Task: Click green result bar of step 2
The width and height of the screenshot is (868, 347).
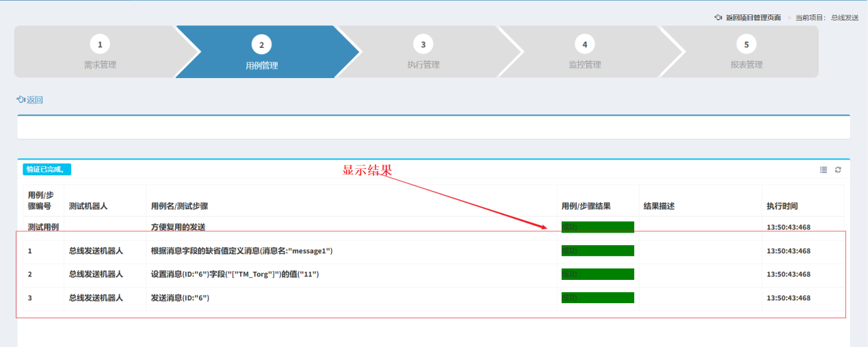Action: tap(598, 274)
